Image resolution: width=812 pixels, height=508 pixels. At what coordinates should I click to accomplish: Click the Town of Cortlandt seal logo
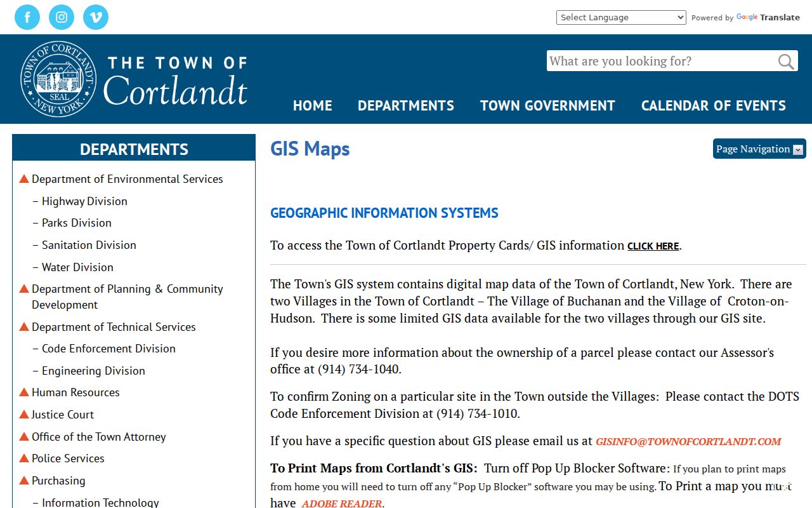coord(58,79)
